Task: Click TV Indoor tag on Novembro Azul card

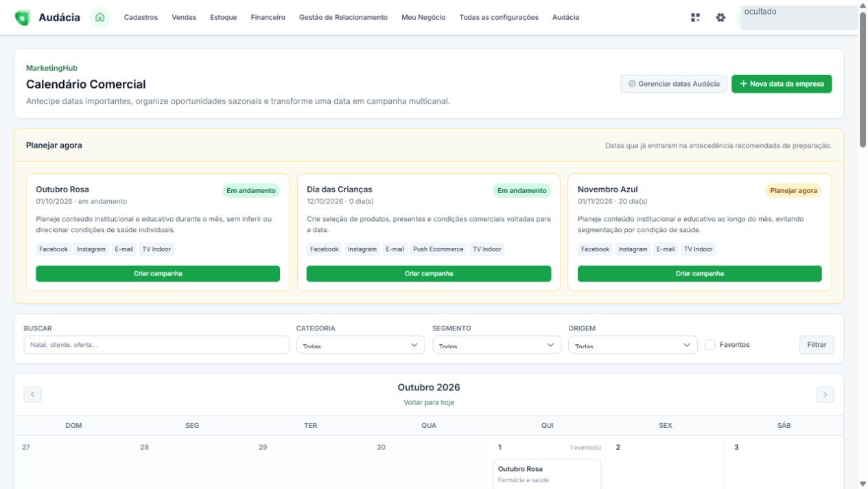Action: coord(699,249)
